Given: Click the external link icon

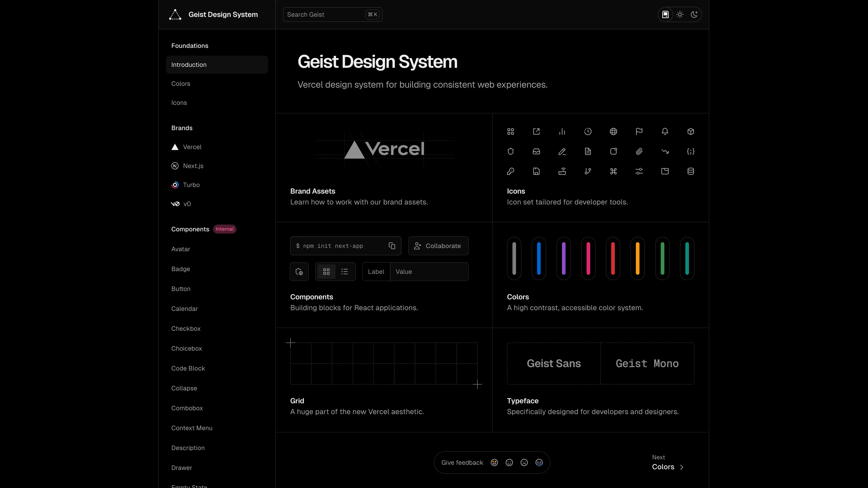Looking at the screenshot, I should [536, 131].
